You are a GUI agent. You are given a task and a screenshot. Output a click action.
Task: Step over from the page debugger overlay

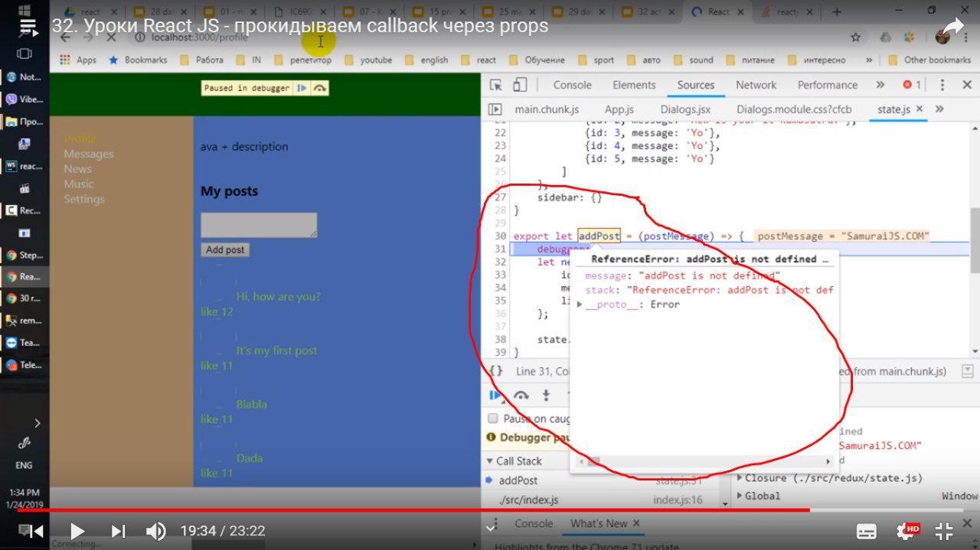coord(320,88)
